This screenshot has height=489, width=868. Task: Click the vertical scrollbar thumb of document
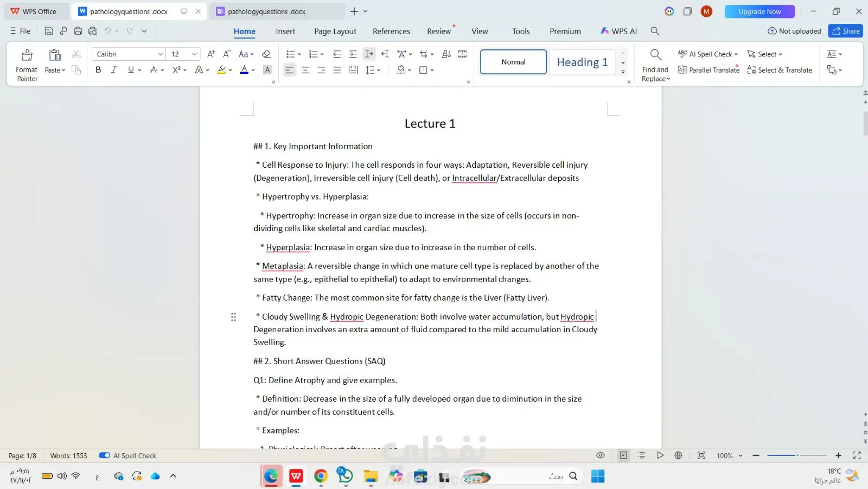[x=865, y=124]
